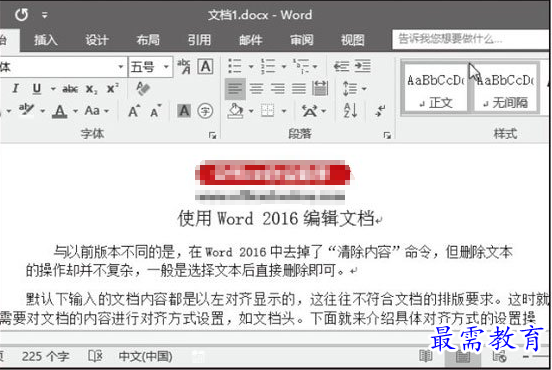This screenshot has height=370, width=552.
Task: Apply the 正文 style
Action: pyautogui.click(x=435, y=89)
